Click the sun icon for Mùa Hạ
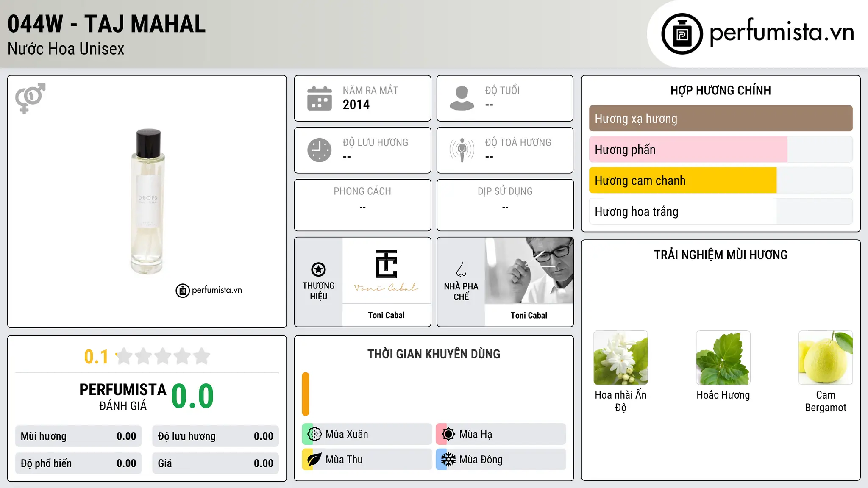Screen dimensions: 868x488 [448, 434]
